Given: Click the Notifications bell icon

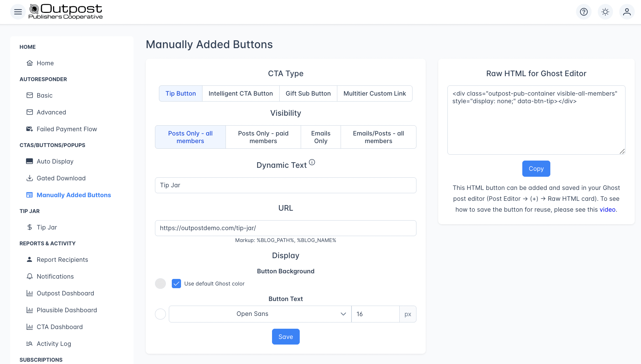Looking at the screenshot, I should click(30, 276).
